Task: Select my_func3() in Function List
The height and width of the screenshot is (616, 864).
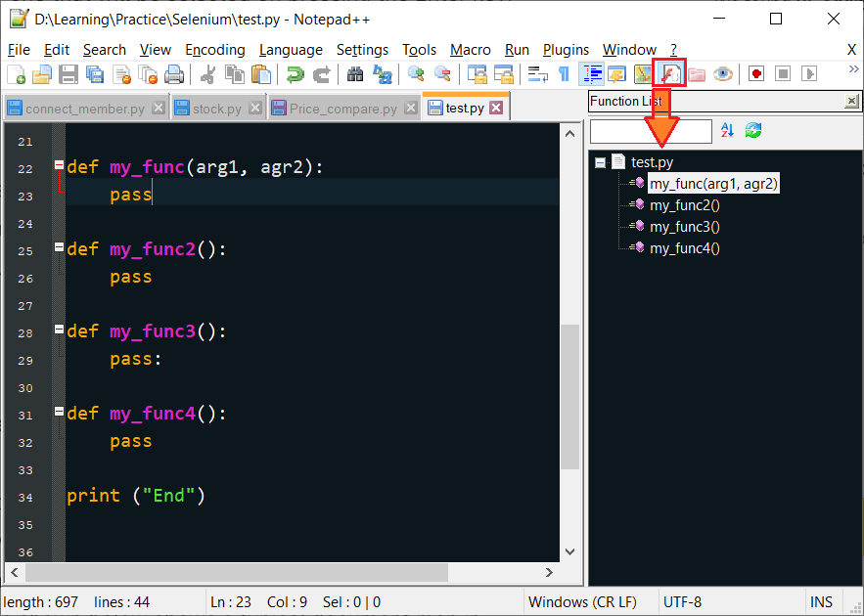Action: (684, 227)
